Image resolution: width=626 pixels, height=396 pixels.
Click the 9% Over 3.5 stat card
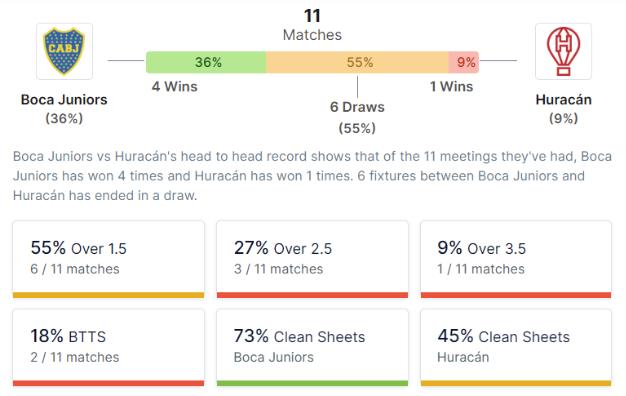[516, 259]
